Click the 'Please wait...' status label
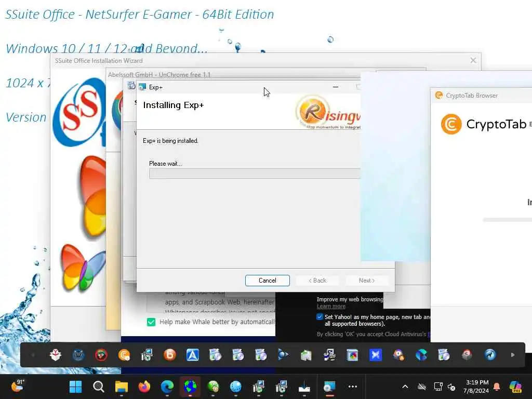 pyautogui.click(x=165, y=164)
